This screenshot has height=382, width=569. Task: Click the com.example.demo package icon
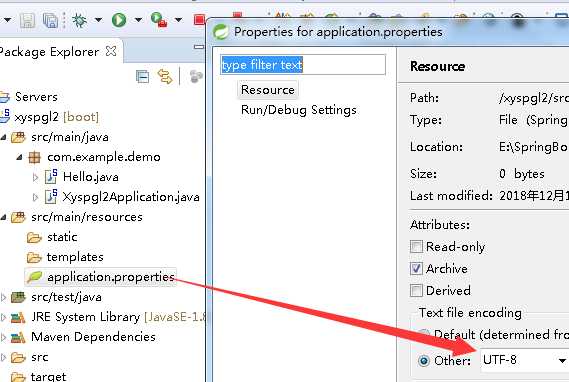[x=34, y=157]
